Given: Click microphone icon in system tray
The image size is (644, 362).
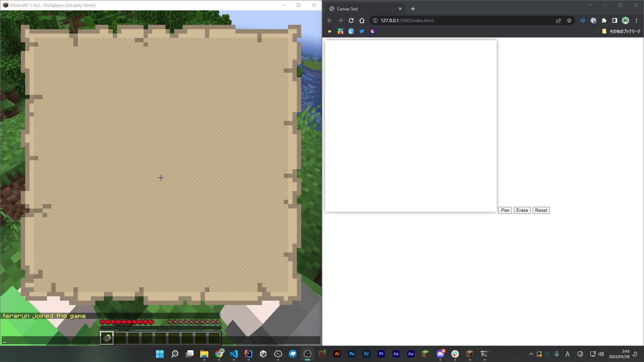Looking at the screenshot, I should click(557, 354).
